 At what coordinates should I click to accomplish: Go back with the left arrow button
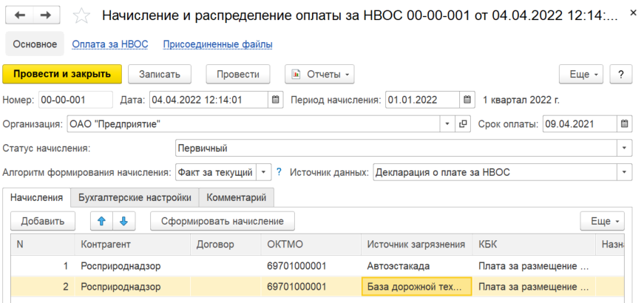19,16
